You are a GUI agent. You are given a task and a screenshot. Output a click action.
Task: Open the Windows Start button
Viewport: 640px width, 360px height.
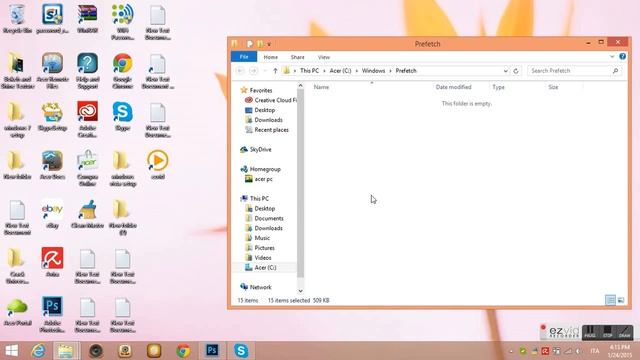[11, 351]
